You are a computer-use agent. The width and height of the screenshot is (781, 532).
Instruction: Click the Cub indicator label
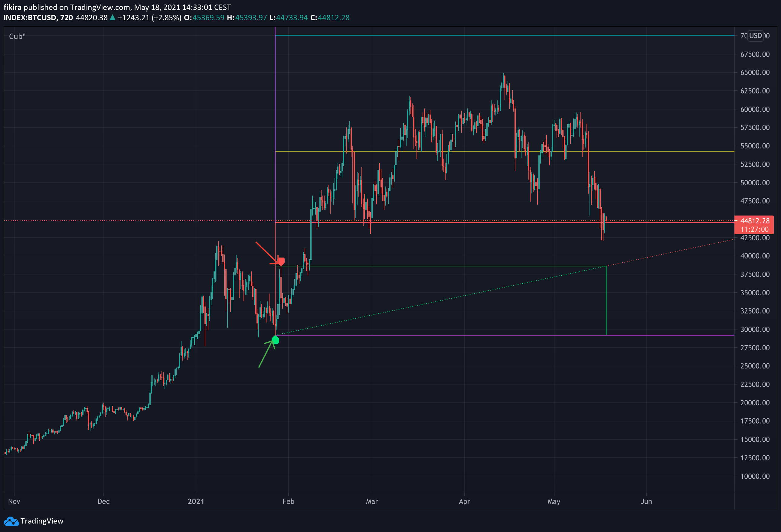[x=17, y=36]
